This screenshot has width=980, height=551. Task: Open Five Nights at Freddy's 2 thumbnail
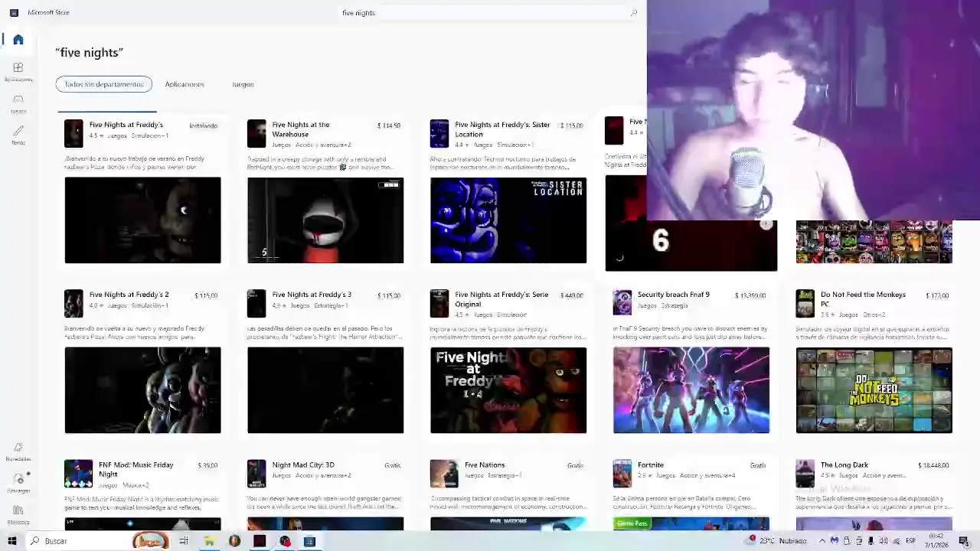[x=142, y=390]
